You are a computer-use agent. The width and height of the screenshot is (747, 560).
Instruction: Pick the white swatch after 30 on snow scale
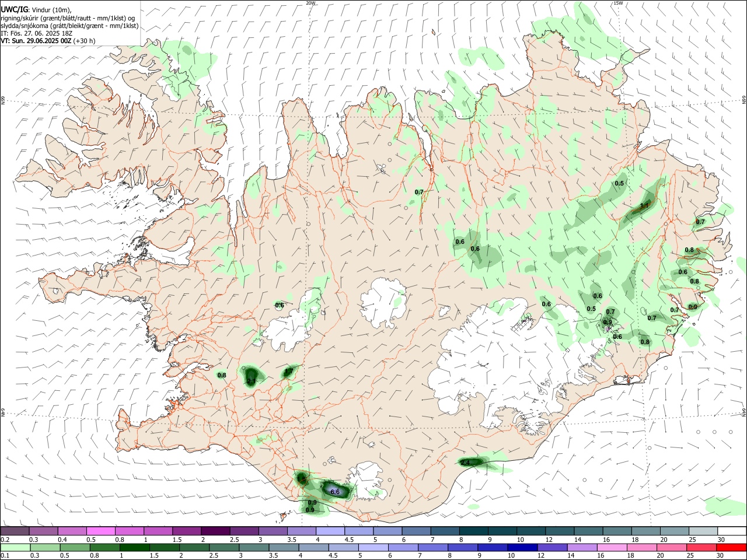tap(732, 531)
